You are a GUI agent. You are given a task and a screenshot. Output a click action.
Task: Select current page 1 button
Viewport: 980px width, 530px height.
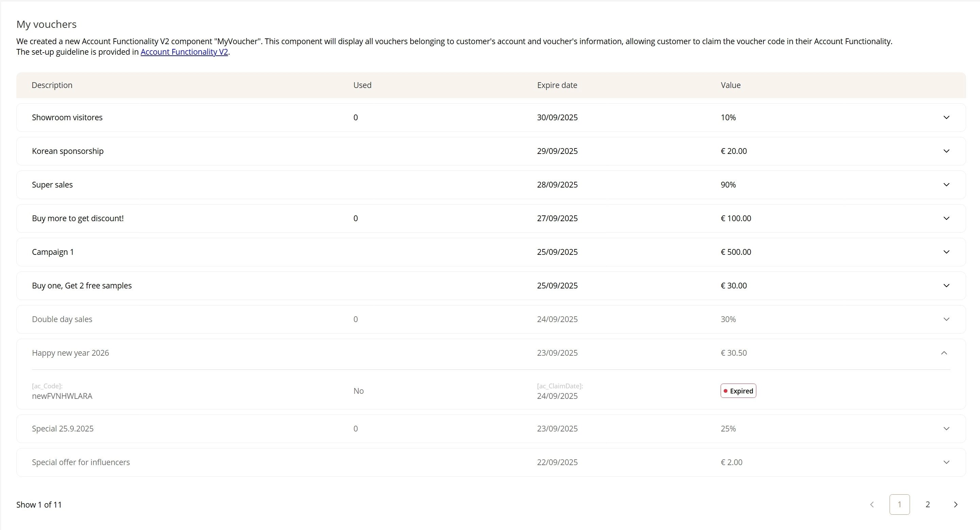pyautogui.click(x=899, y=505)
